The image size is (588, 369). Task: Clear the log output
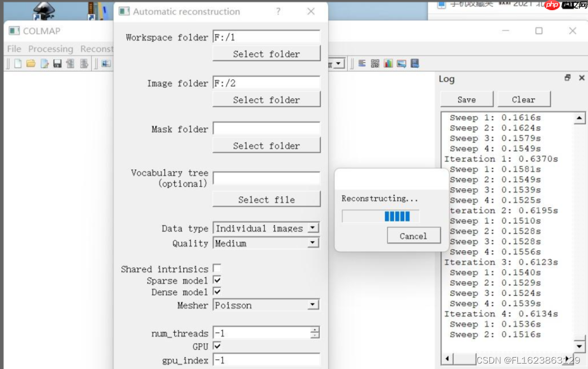tap(524, 99)
